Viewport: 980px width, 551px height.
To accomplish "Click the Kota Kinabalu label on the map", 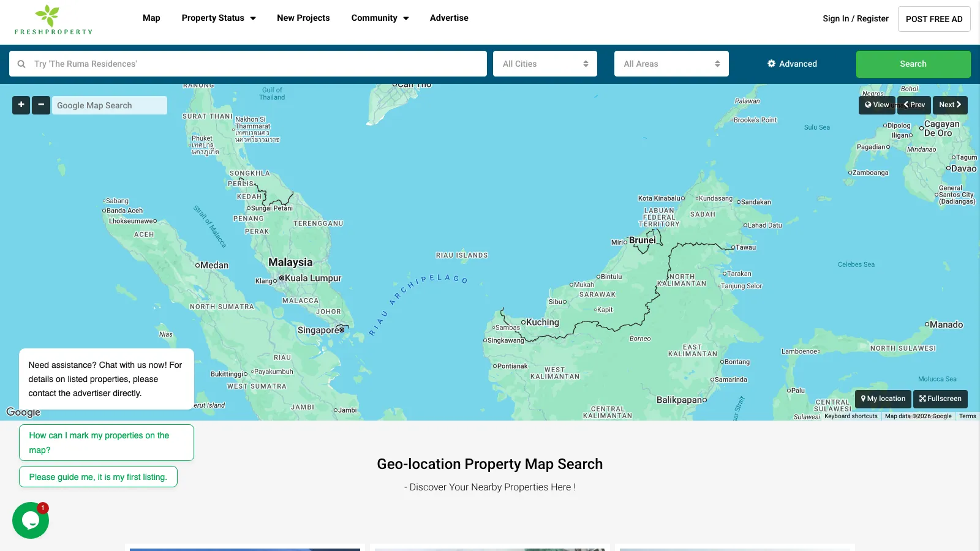I will point(659,198).
